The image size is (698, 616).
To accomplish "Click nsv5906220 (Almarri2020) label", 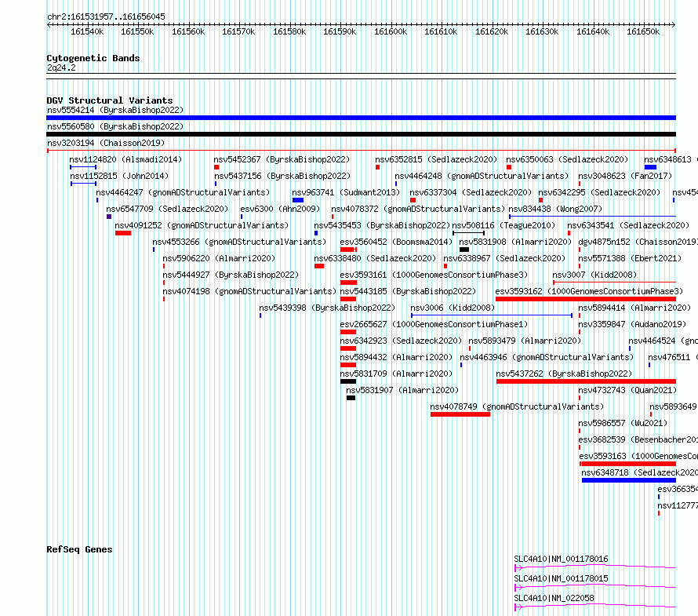I will [219, 258].
